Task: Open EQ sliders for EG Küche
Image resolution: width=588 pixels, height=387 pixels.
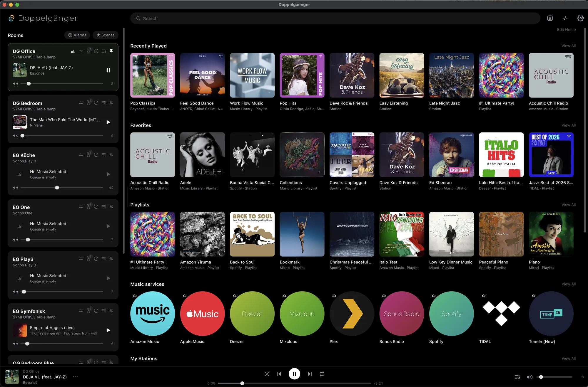Action: [x=81, y=155]
